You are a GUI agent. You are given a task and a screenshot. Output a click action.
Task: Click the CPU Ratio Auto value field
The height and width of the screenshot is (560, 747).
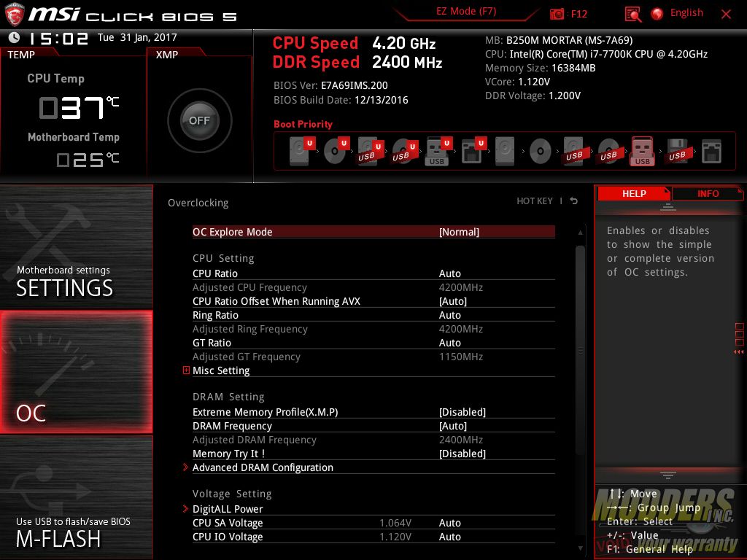coord(450,273)
